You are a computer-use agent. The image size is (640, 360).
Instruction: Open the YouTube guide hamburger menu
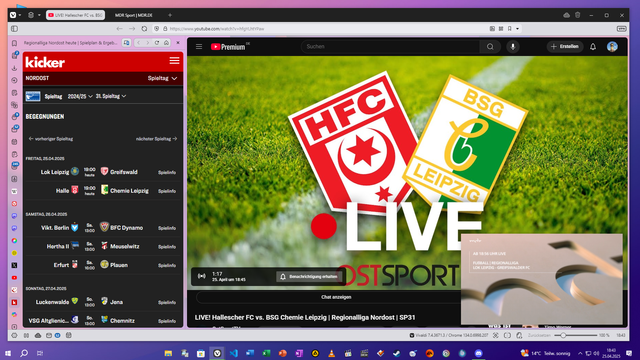199,47
